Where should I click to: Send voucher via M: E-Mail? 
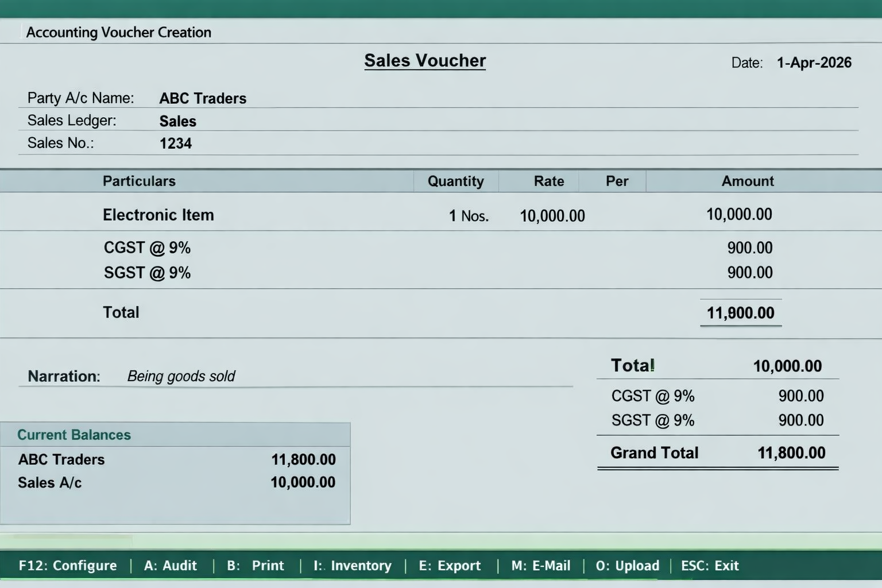pyautogui.click(x=540, y=566)
